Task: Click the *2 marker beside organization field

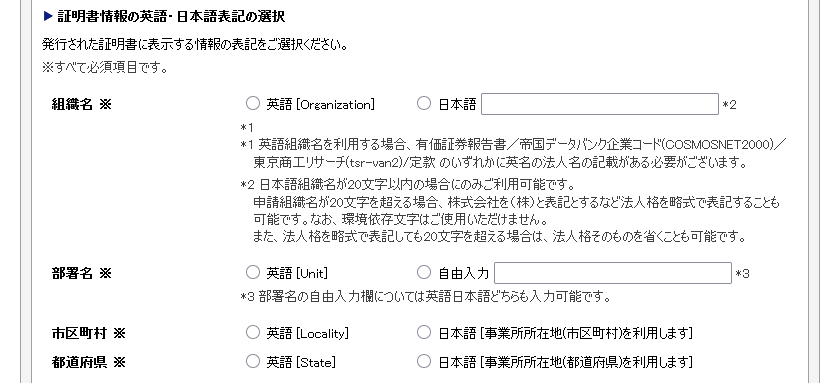Action: [x=729, y=105]
